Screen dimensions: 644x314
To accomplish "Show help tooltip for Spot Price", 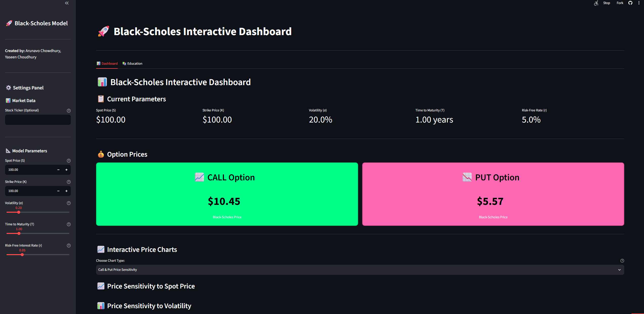I will 69,161.
